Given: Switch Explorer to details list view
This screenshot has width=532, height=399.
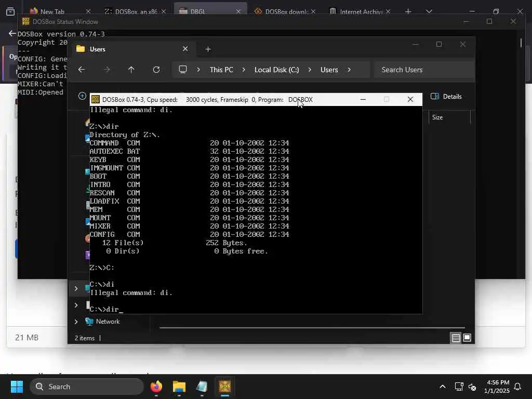Looking at the screenshot, I should 456,338.
